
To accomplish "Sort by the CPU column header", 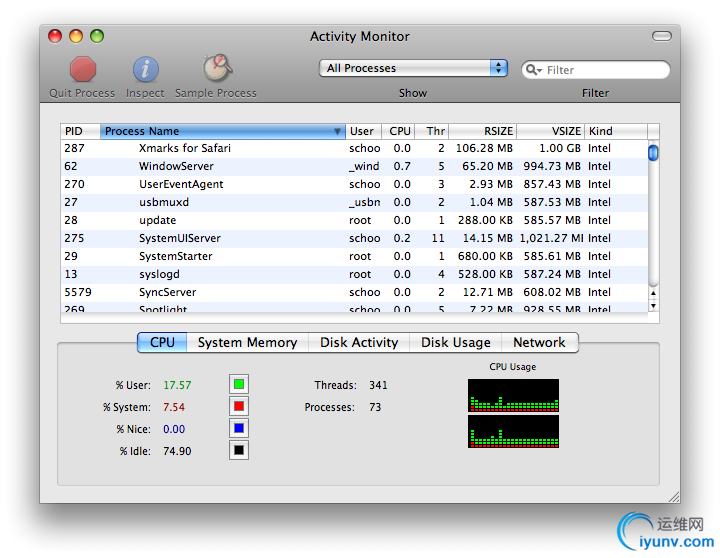I will tap(400, 131).
